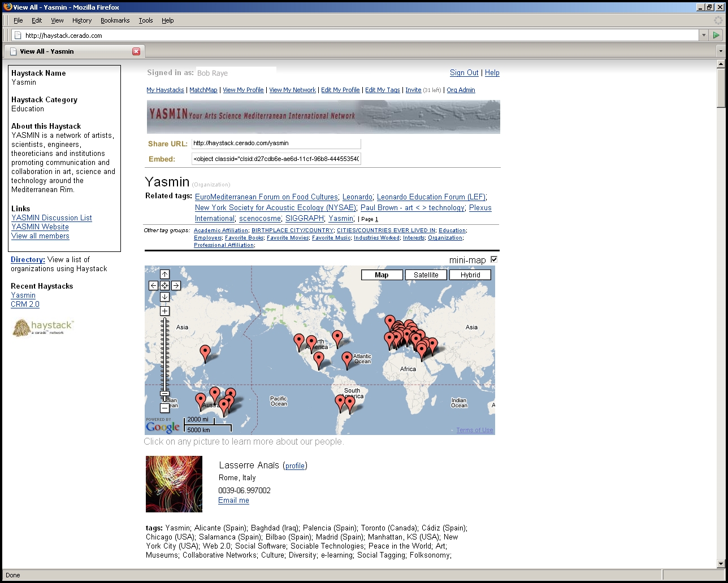Open the My Haystacks link
This screenshot has width=728, height=583.
coord(165,90)
